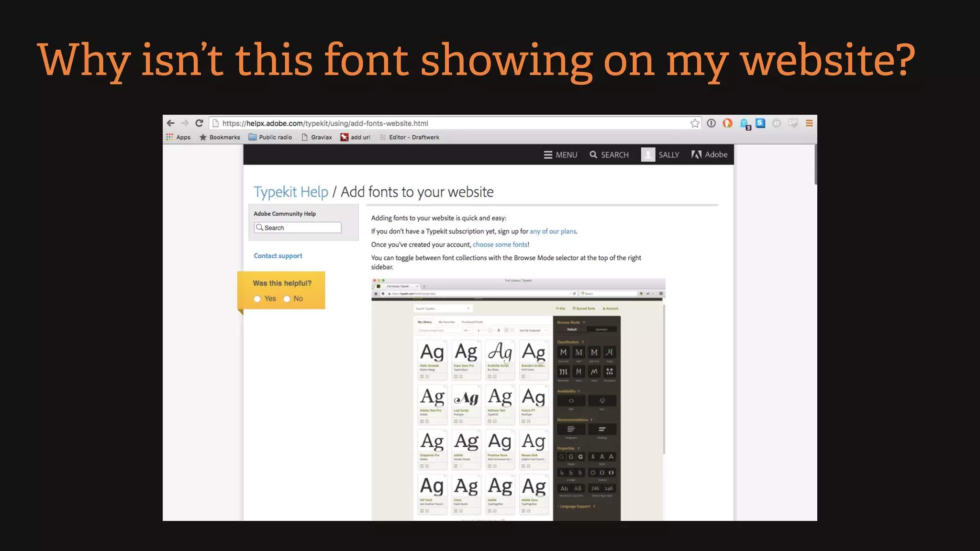980x551 pixels.
Task: Open the circled info extension icon
Action: coord(712,123)
